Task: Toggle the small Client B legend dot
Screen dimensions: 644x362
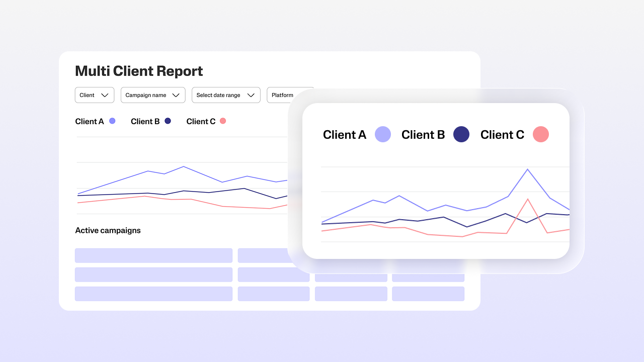Action: [168, 121]
